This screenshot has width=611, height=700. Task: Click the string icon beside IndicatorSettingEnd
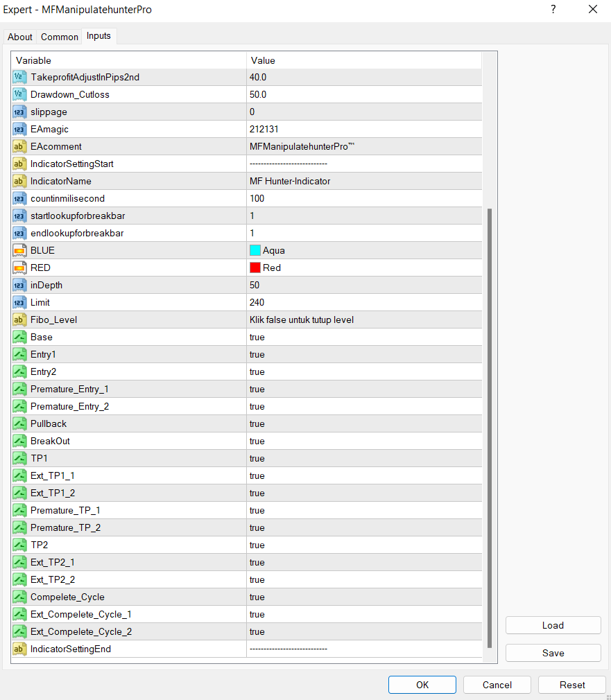click(19, 649)
